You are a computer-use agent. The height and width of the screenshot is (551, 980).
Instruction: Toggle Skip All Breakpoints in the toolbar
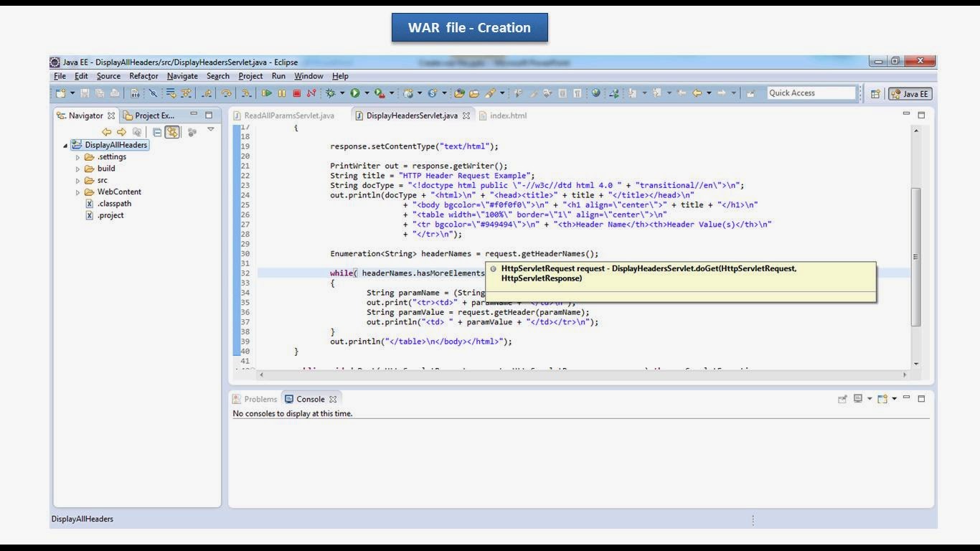[x=154, y=93]
